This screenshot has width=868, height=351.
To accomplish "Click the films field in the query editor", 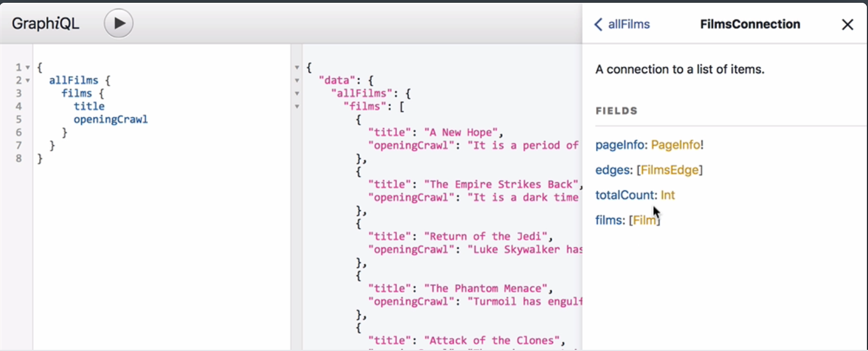I will pyautogui.click(x=77, y=93).
